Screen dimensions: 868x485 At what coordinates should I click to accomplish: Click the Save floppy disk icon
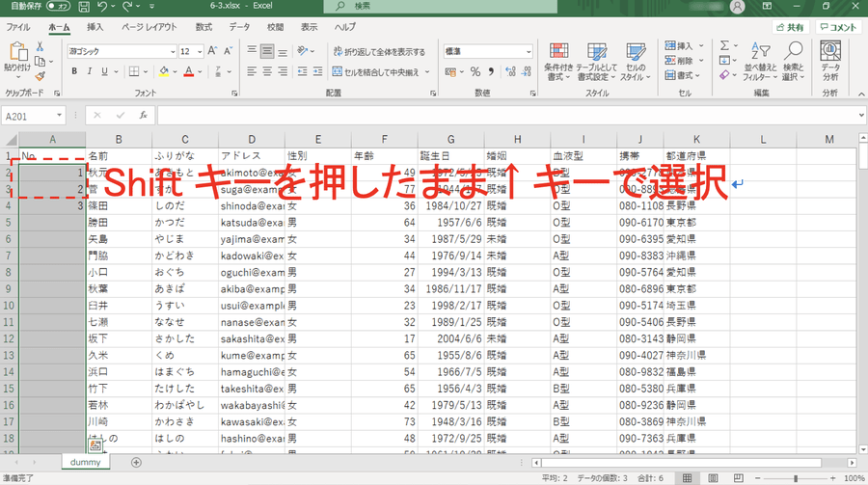90,7
